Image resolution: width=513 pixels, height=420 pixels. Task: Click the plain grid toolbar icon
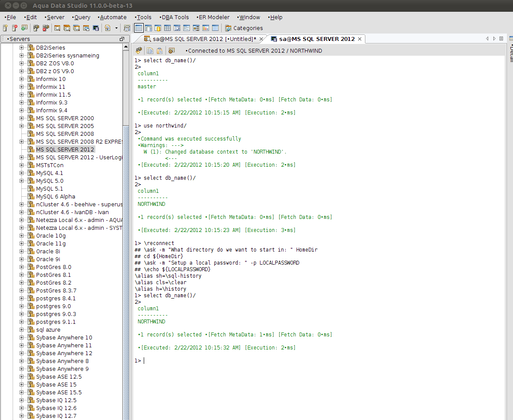point(168,28)
